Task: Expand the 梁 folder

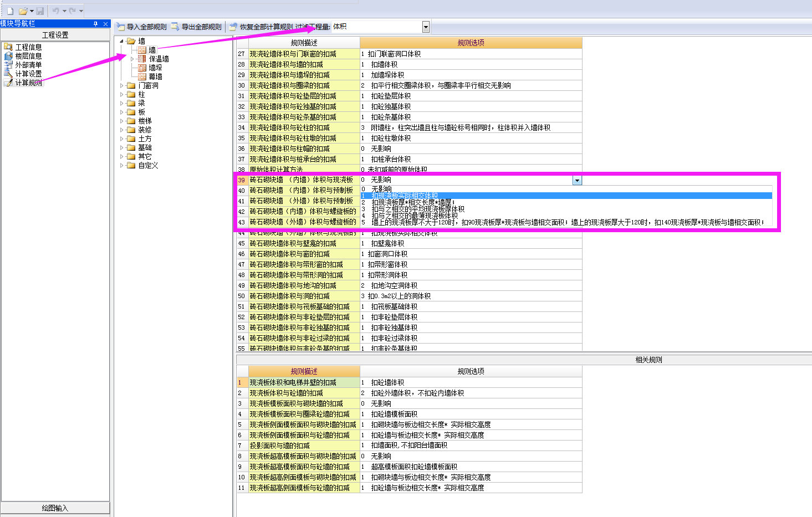Action: [122, 103]
